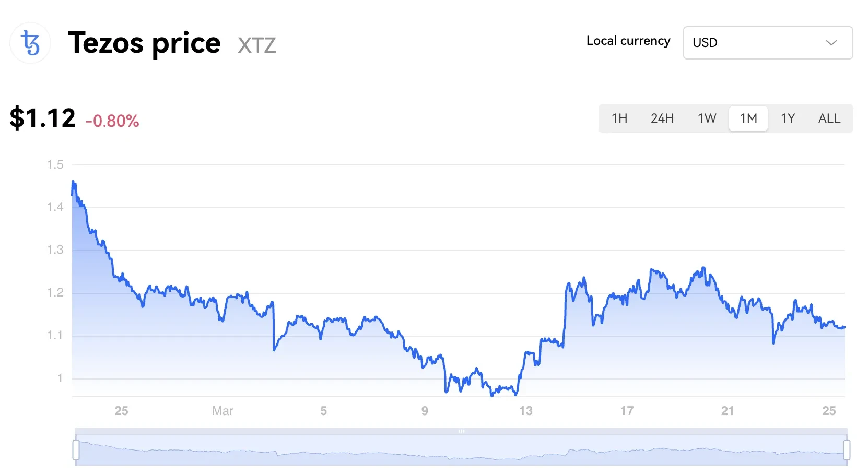
Task: View the 1Y price history
Action: (x=788, y=118)
